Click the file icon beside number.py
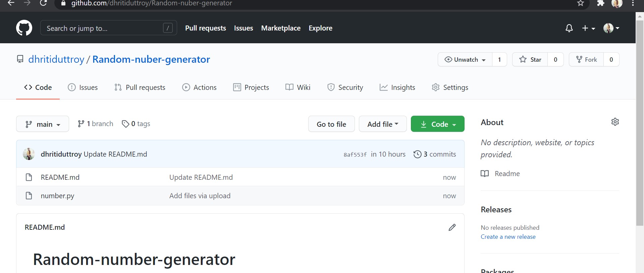This screenshot has height=273, width=644. 29,196
